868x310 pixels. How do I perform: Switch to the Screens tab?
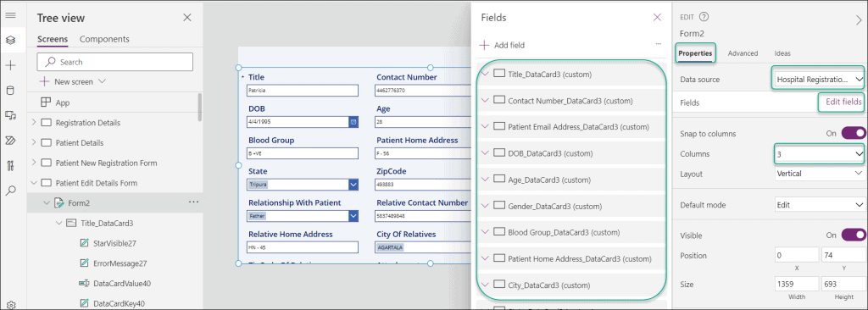53,39
